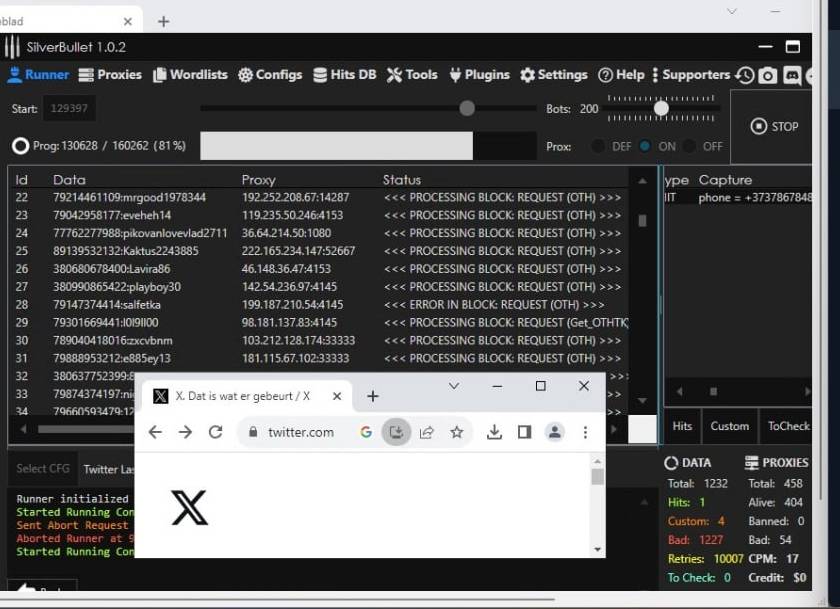840x609 pixels.
Task: Open the Chrome profile avatar
Action: (555, 432)
